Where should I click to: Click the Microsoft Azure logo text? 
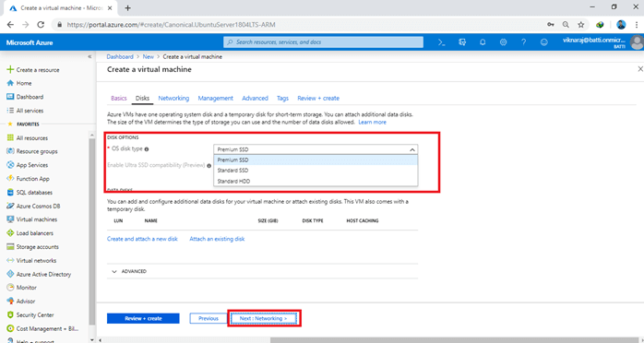click(30, 42)
